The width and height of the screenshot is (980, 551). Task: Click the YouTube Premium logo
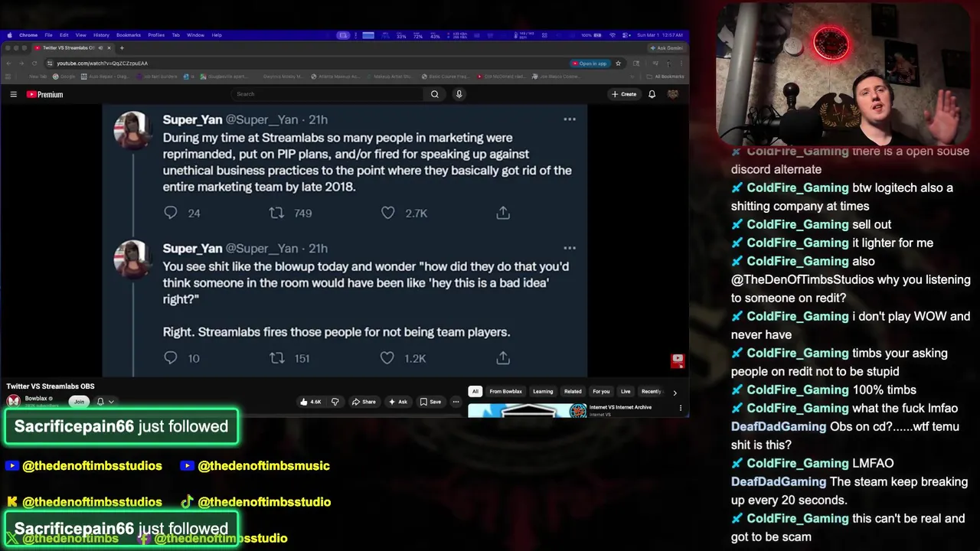[44, 94]
